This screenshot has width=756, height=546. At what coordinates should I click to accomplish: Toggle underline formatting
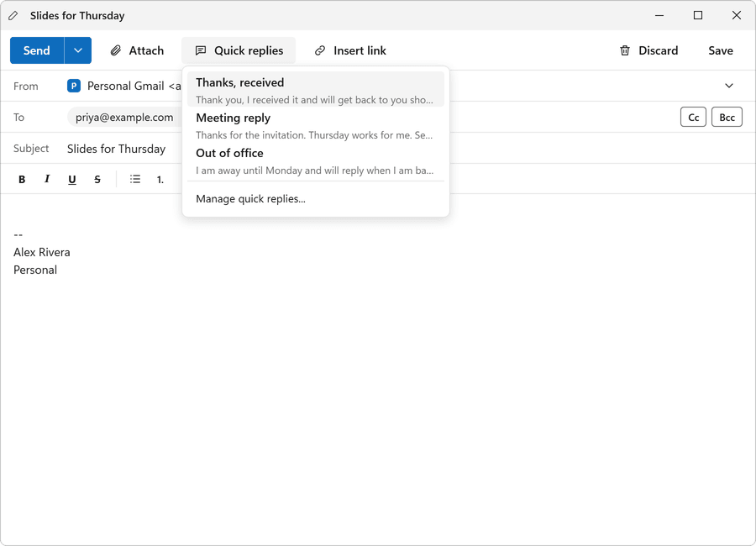tap(72, 180)
